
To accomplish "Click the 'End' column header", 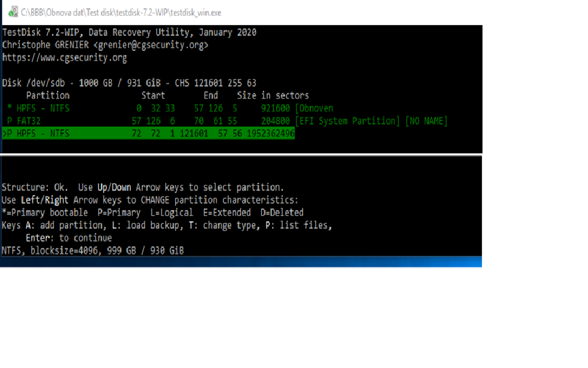I will [211, 95].
